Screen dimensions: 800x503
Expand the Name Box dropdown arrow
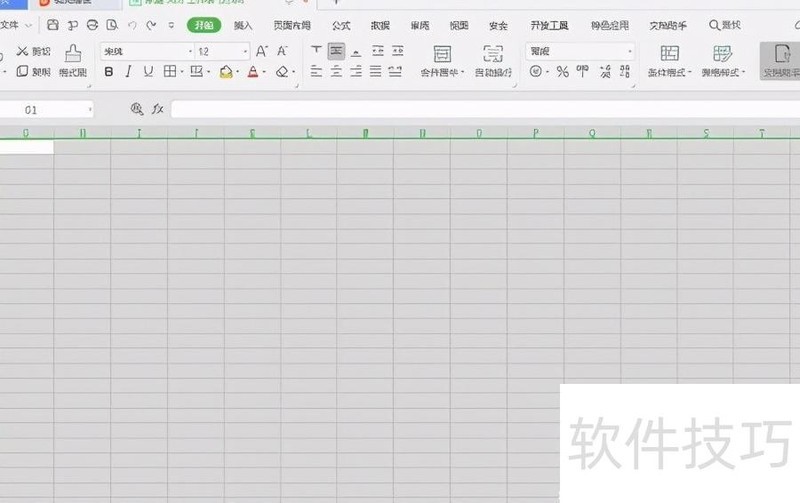click(90, 109)
